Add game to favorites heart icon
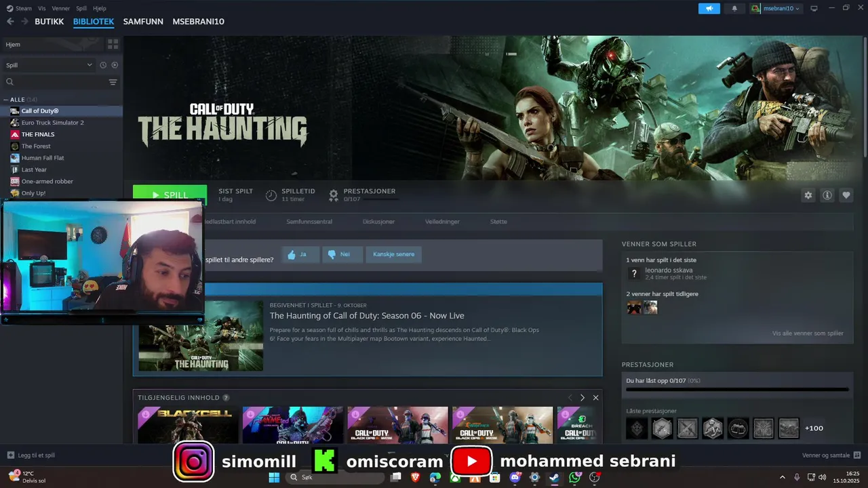This screenshot has height=488, width=868. click(846, 195)
